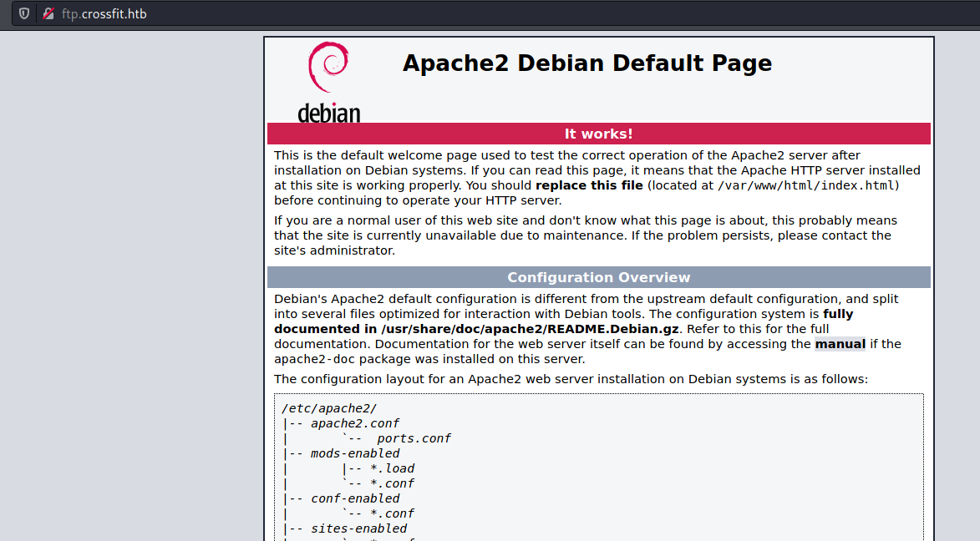The width and height of the screenshot is (980, 541).
Task: Click the mods-enabled tree entry
Action: coord(355,453)
